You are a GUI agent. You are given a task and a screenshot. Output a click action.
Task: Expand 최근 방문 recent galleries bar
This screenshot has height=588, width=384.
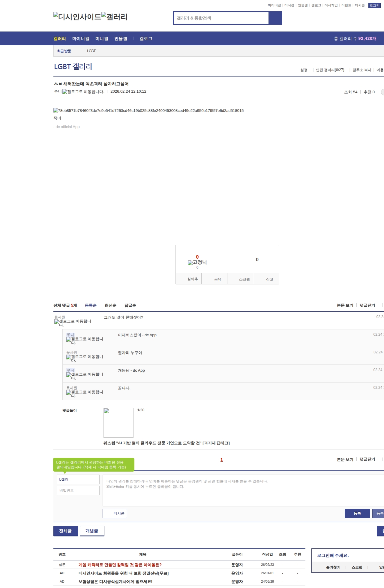tap(64, 51)
